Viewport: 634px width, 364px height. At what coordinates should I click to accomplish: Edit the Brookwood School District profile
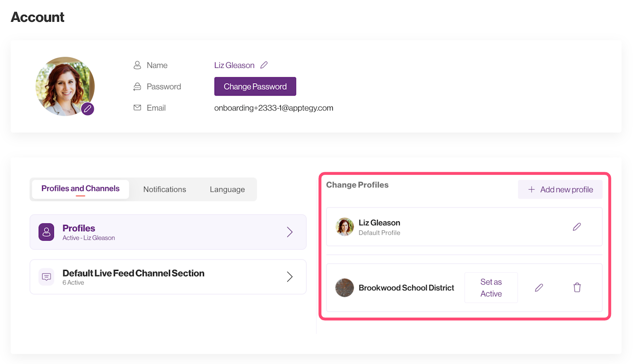[x=539, y=288]
